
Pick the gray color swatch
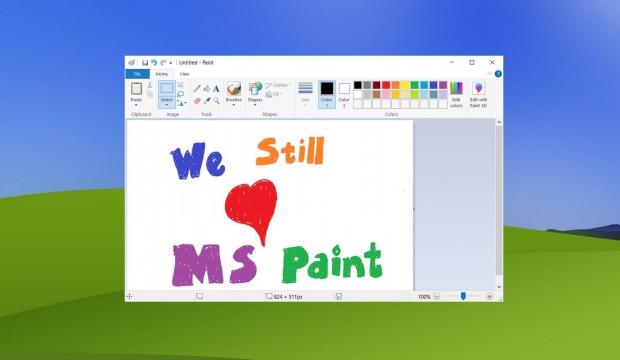pyautogui.click(x=367, y=85)
